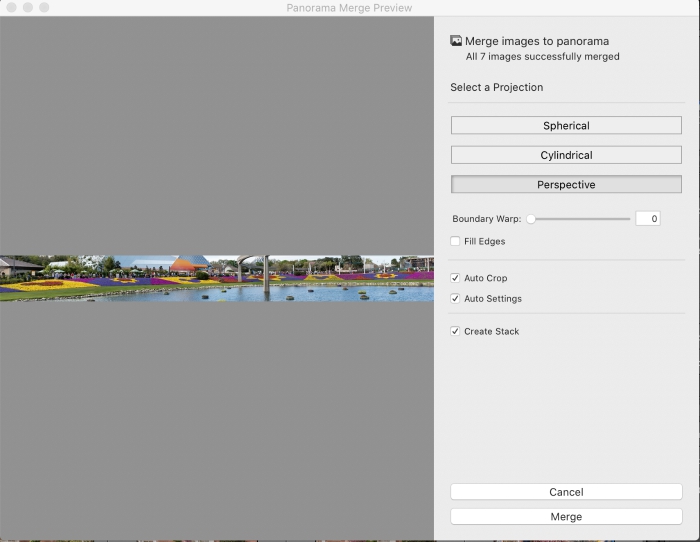
Task: Select the Cylindrical projection
Action: pyautogui.click(x=566, y=155)
